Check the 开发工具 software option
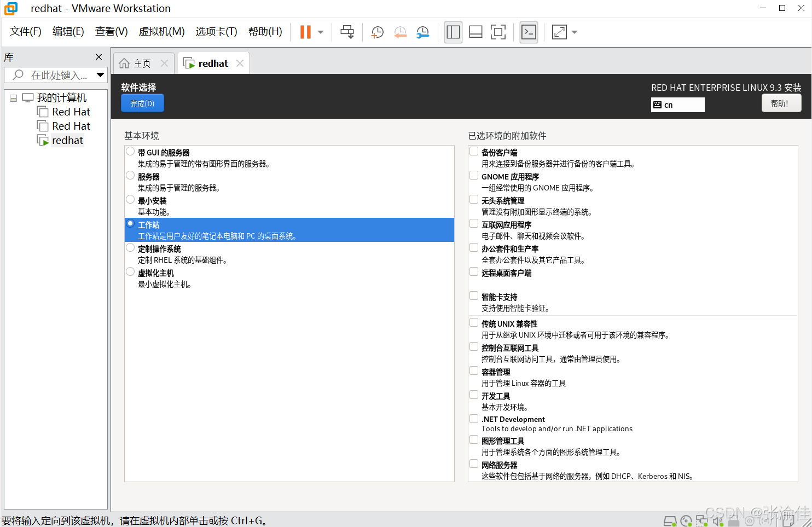Viewport: 812px width, 527px height. point(473,395)
